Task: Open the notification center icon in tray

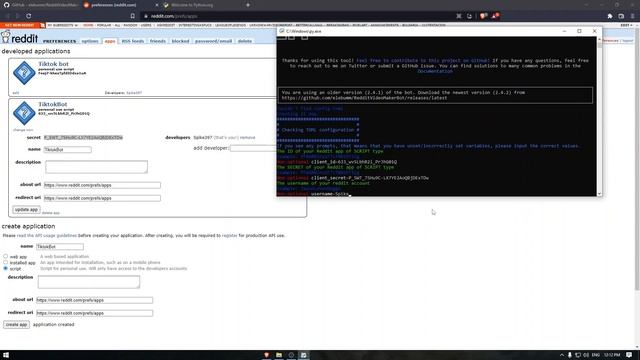Action: (x=629, y=355)
